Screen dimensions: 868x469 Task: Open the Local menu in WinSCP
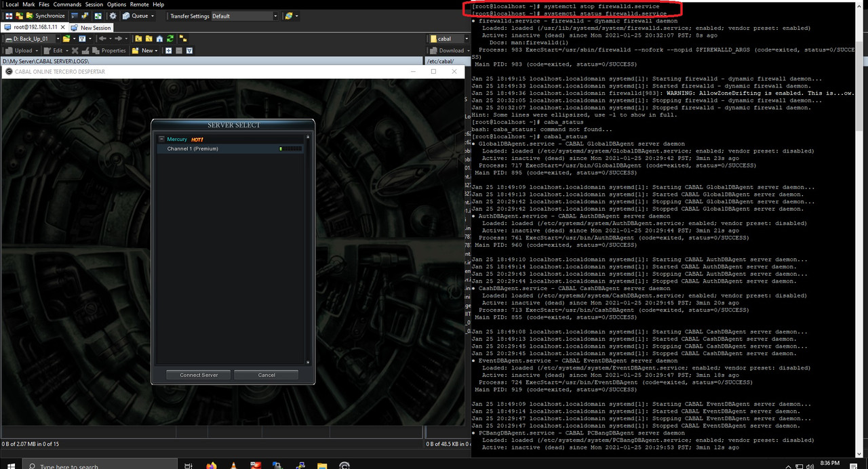click(x=12, y=5)
